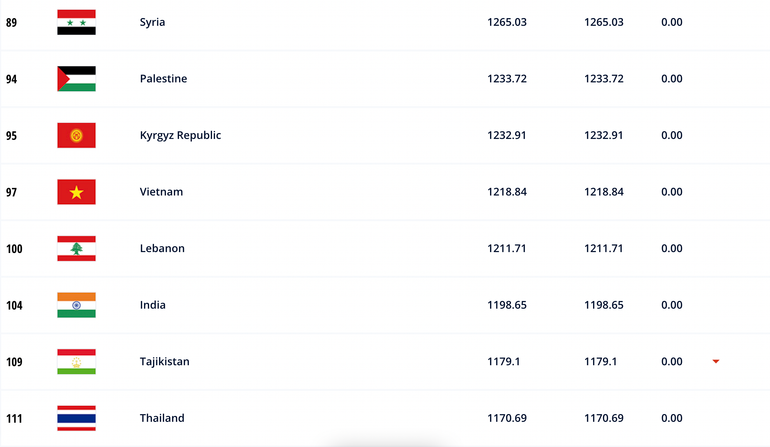Click the Palestine flag icon
This screenshot has width=770, height=447.
(x=76, y=79)
